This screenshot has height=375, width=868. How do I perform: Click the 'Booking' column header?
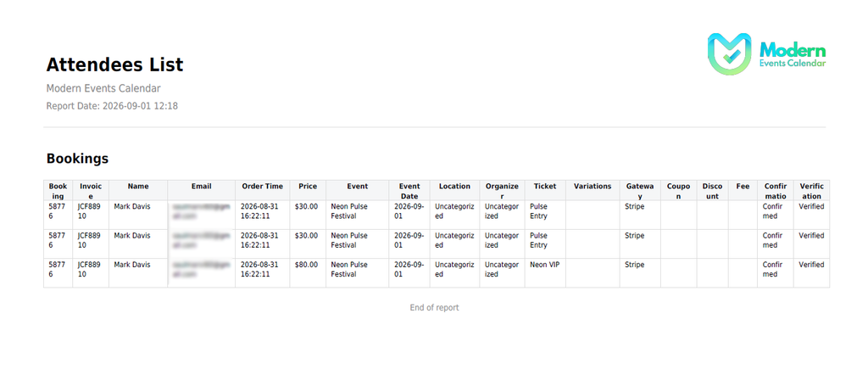tap(58, 191)
